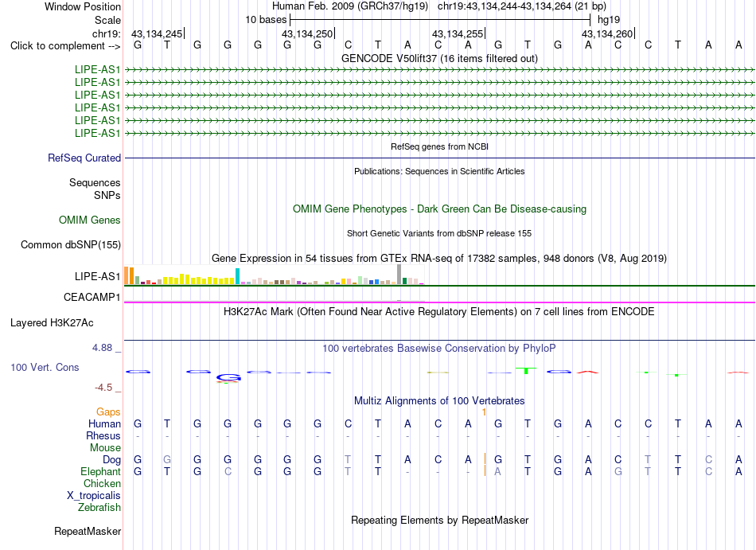
Task: Click the 'Common dbSNP(155)' track label
Action: pyautogui.click(x=70, y=245)
